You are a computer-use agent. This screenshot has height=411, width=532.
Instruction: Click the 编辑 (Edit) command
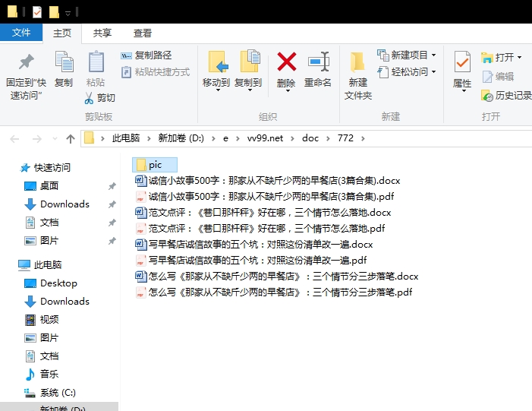pyautogui.click(x=498, y=77)
